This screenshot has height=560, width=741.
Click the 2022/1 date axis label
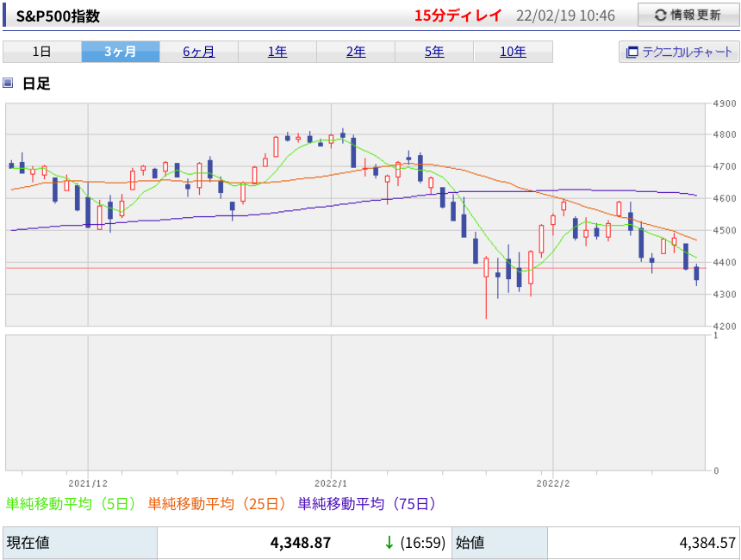click(331, 483)
